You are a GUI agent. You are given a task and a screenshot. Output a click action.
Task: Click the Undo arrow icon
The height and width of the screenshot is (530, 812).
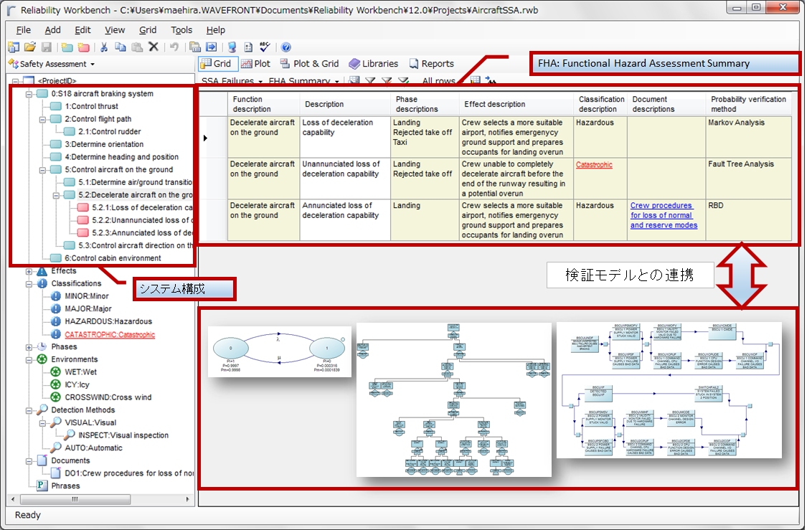coord(174,47)
